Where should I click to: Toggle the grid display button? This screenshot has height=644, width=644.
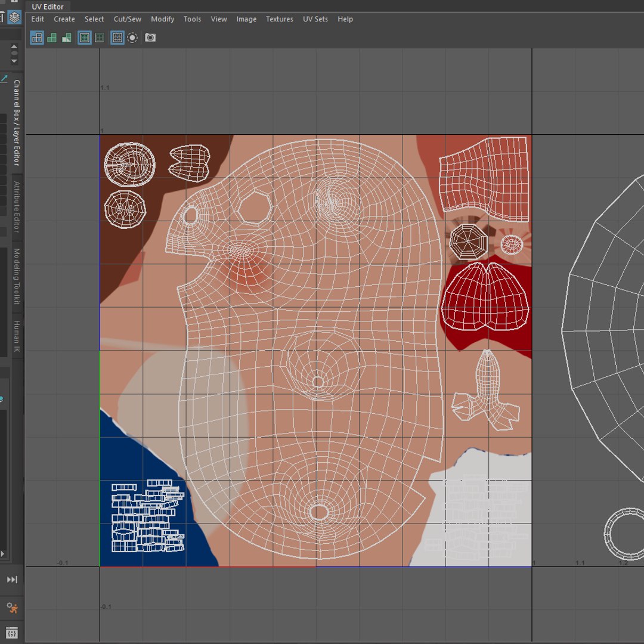(x=117, y=38)
